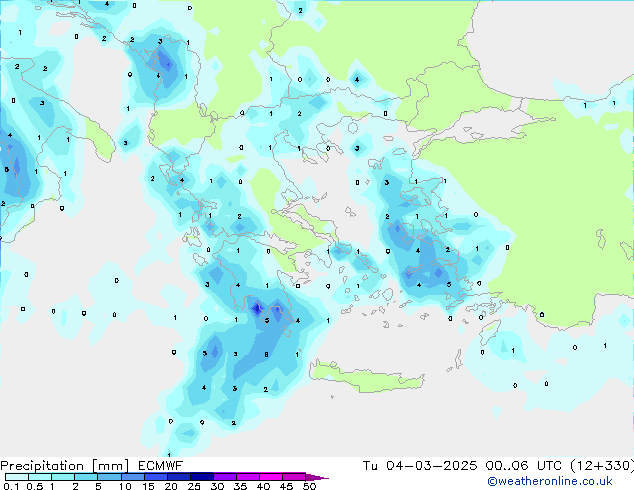The width and height of the screenshot is (634, 490).
Task: Pick the 5–10 mm legend swatch
Action: click(109, 477)
